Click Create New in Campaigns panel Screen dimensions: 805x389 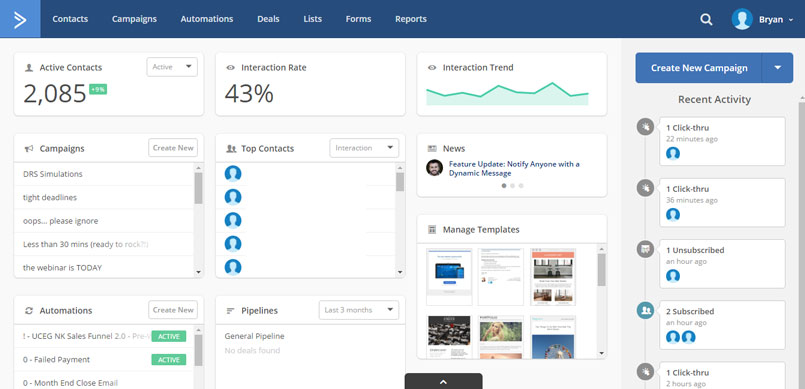click(173, 148)
